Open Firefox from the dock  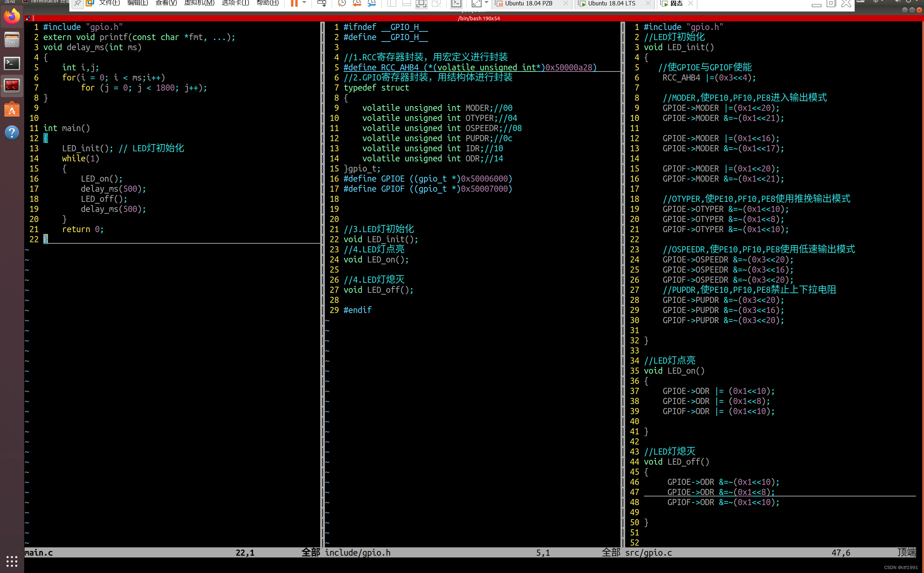tap(12, 17)
